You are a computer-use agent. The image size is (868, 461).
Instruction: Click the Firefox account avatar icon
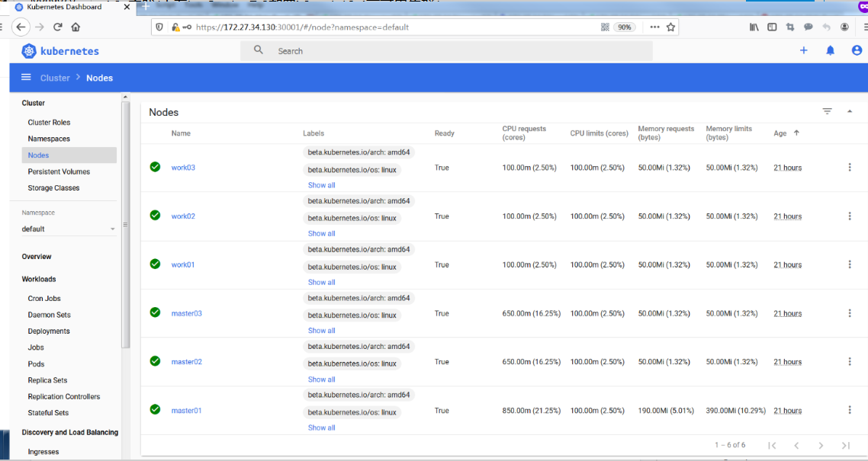click(x=844, y=27)
